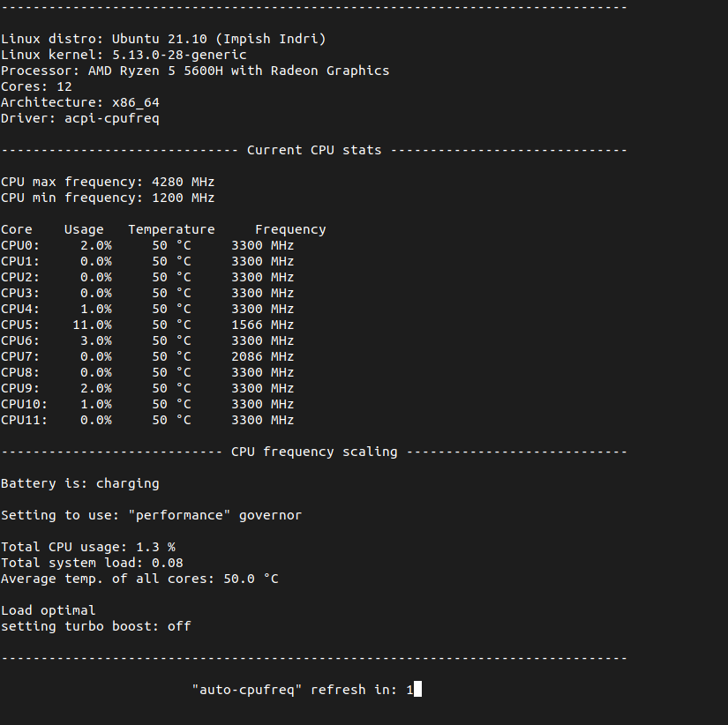Click the 'performance' governor setting line
Viewport: 728px width, 725px height.
click(152, 516)
